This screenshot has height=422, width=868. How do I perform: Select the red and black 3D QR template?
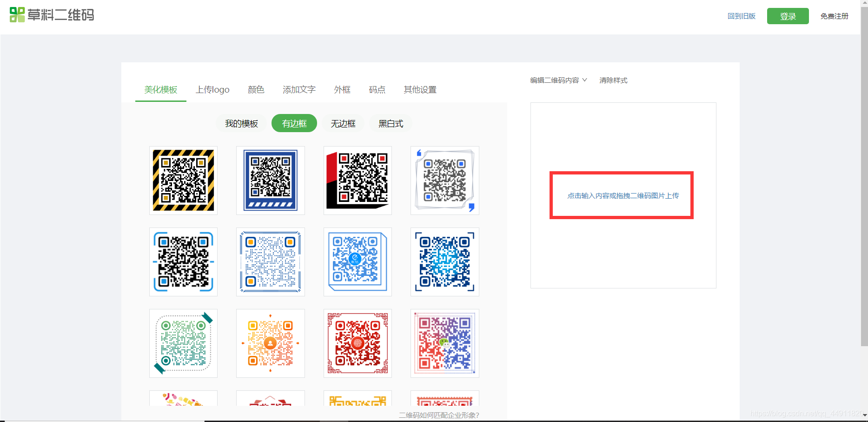tap(358, 181)
